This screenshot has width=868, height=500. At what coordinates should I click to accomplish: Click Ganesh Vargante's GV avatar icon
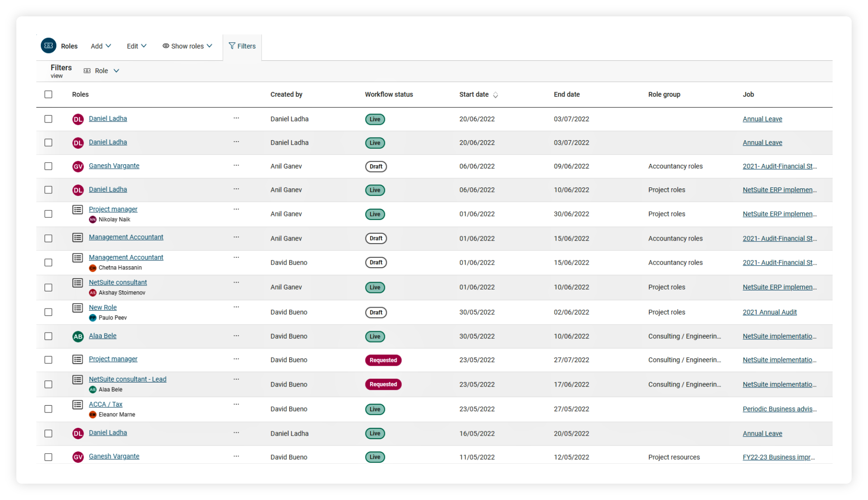click(78, 166)
